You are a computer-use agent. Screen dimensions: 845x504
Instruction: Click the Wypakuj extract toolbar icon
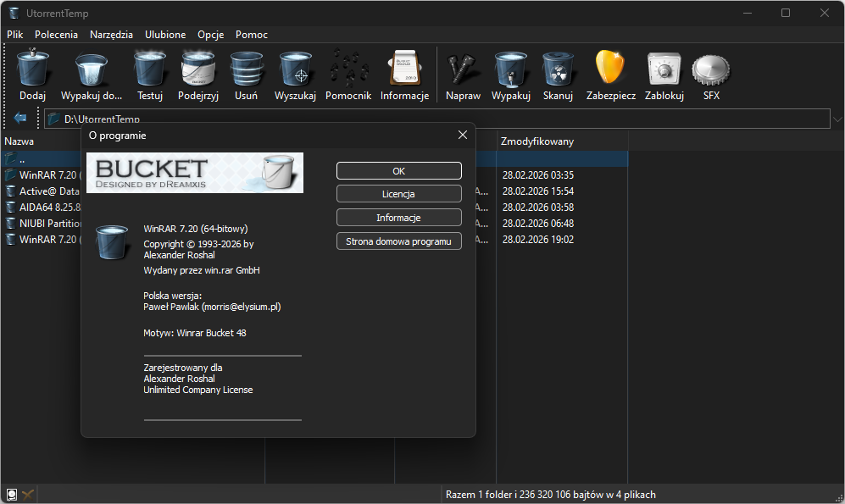510,69
